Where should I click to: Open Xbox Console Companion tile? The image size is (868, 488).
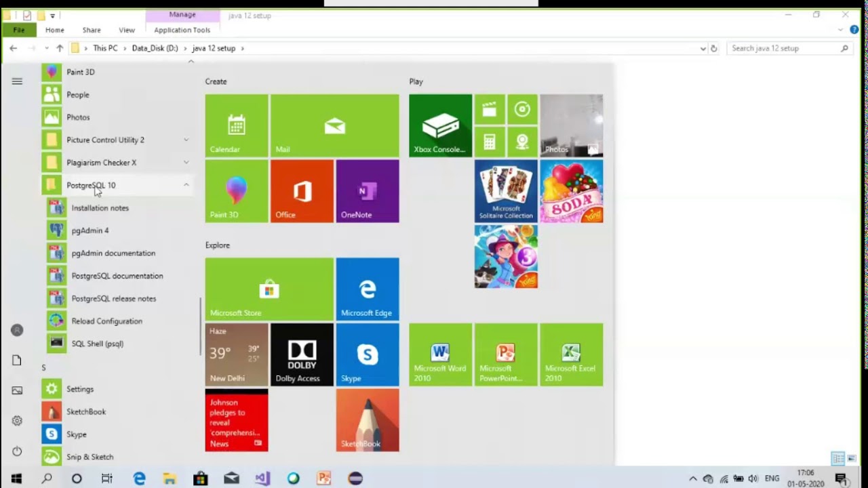pos(440,125)
